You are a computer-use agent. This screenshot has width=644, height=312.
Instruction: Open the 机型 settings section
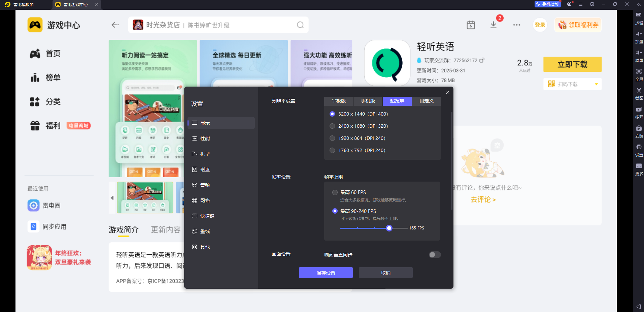[x=221, y=154]
